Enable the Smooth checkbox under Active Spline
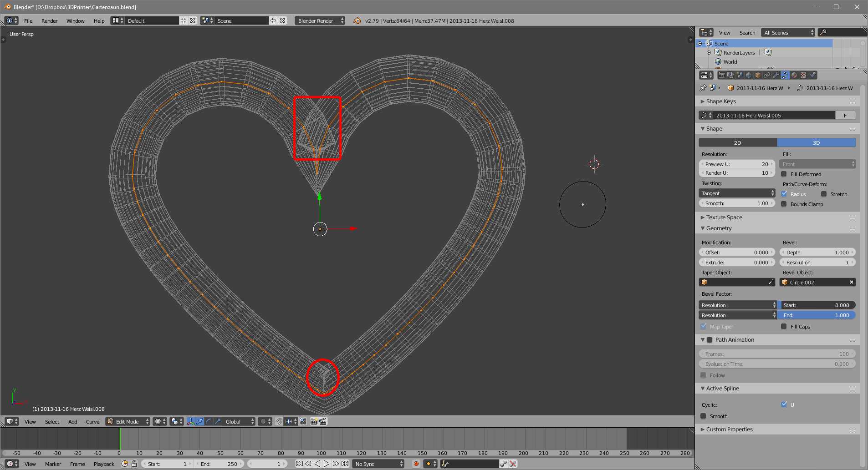Viewport: 868px width, 470px height. coord(704,416)
